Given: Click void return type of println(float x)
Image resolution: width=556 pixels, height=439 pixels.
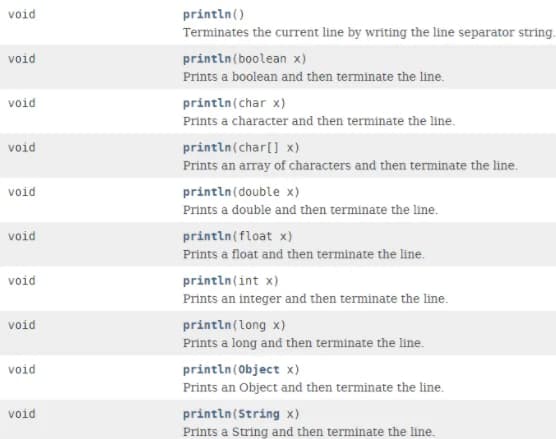Looking at the screenshot, I should click(22, 236).
